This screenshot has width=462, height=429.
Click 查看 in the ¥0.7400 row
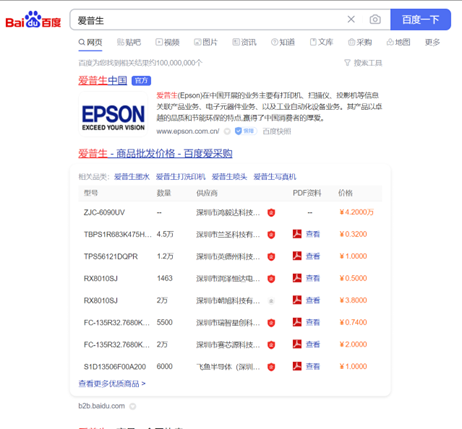(313, 322)
